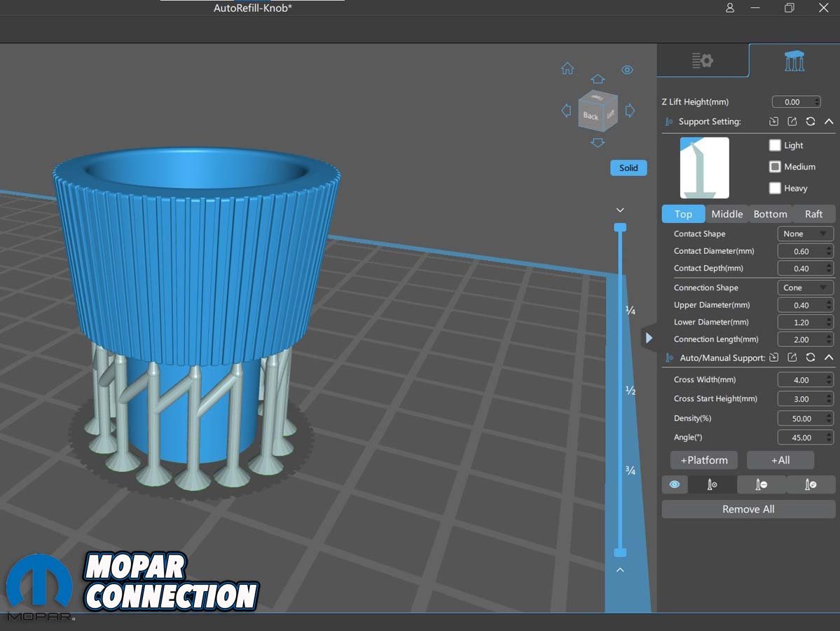This screenshot has width=840, height=631.
Task: Click the eye icon above the view cube
Action: [627, 70]
